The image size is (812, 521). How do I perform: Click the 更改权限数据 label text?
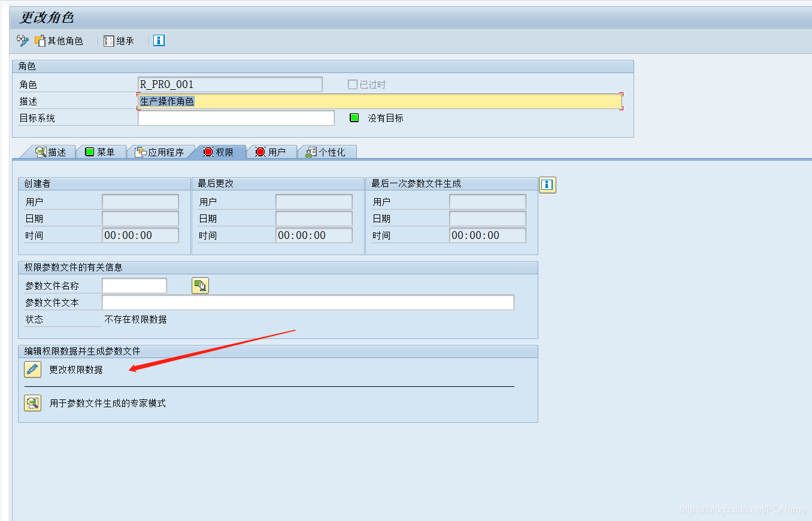(76, 369)
